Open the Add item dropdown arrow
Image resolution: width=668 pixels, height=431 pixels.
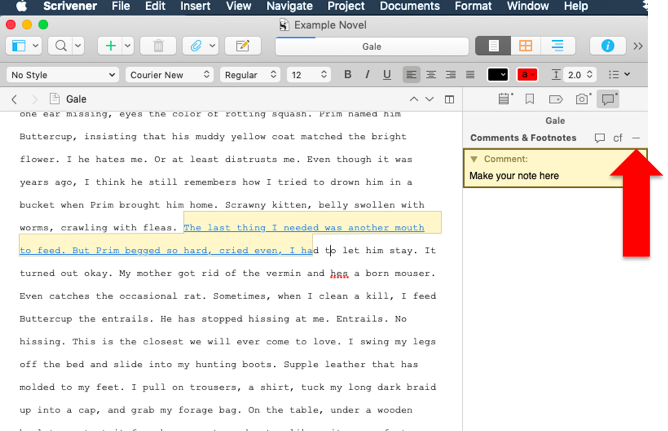point(127,46)
